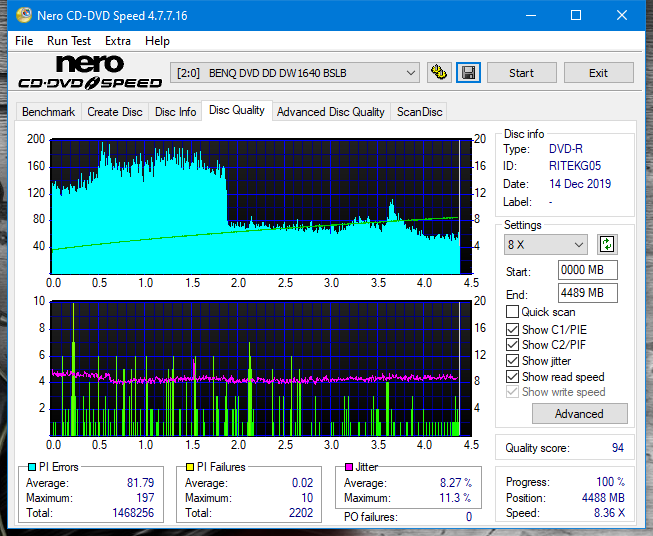653x536 pixels.
Task: Click the Start MB input field
Action: tap(587, 270)
